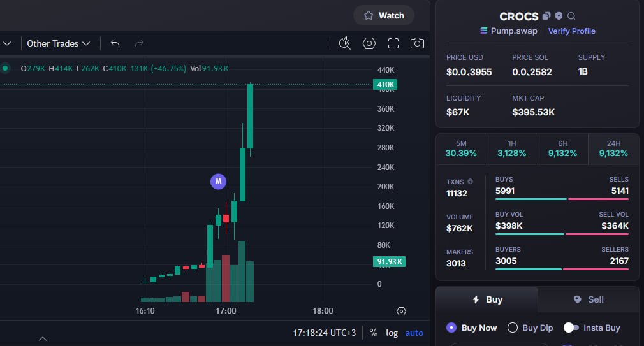
Task: Click the $398K buy volume value
Action: point(509,226)
